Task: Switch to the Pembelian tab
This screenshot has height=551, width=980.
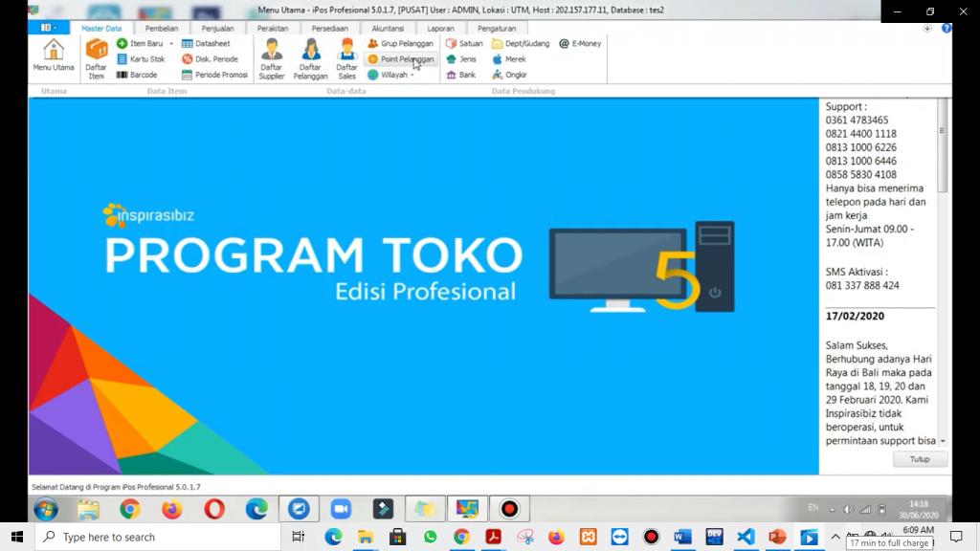Action: click(x=161, y=28)
